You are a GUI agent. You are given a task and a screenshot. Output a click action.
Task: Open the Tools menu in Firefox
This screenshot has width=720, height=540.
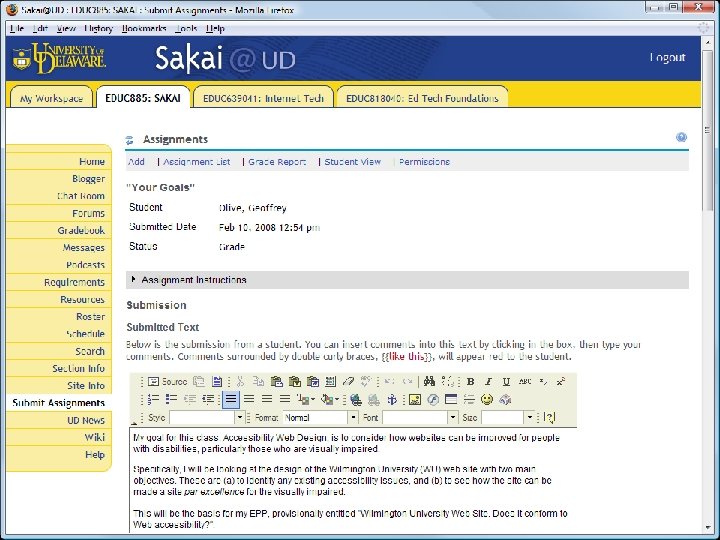point(186,28)
